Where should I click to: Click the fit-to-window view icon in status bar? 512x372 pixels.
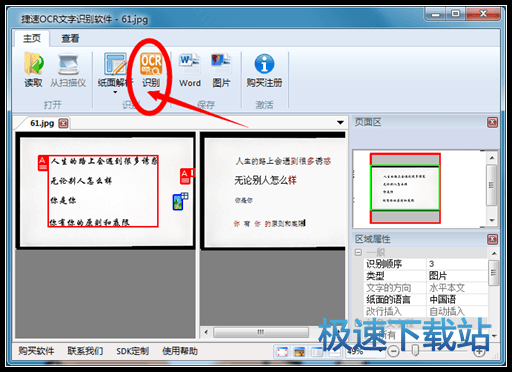pyautogui.click(x=282, y=352)
